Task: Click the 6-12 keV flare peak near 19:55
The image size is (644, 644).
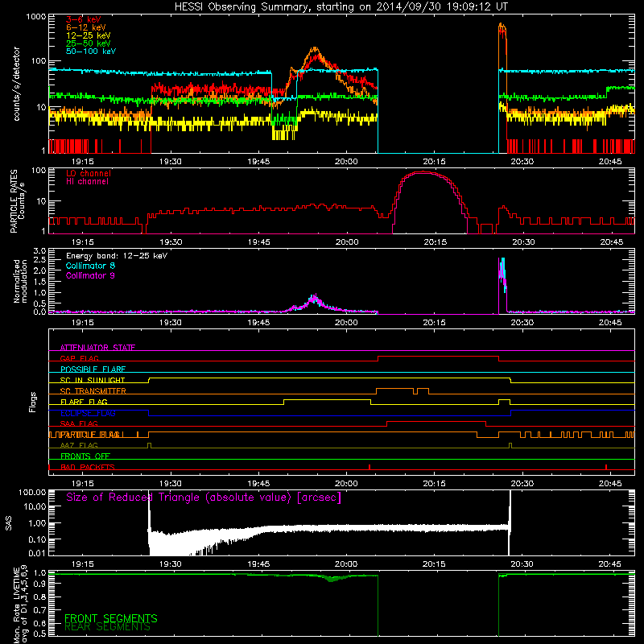Action: pos(315,49)
